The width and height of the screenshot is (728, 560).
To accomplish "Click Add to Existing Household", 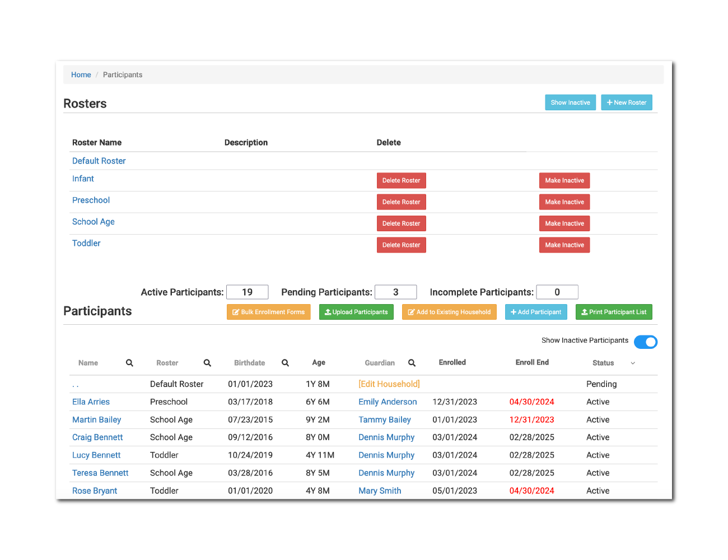I will [x=449, y=312].
